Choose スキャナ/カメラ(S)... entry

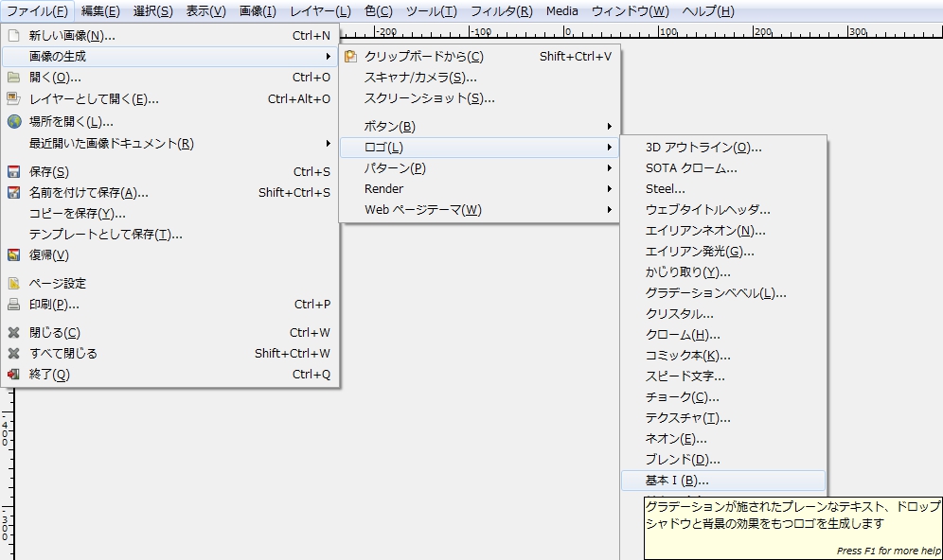pos(480,78)
